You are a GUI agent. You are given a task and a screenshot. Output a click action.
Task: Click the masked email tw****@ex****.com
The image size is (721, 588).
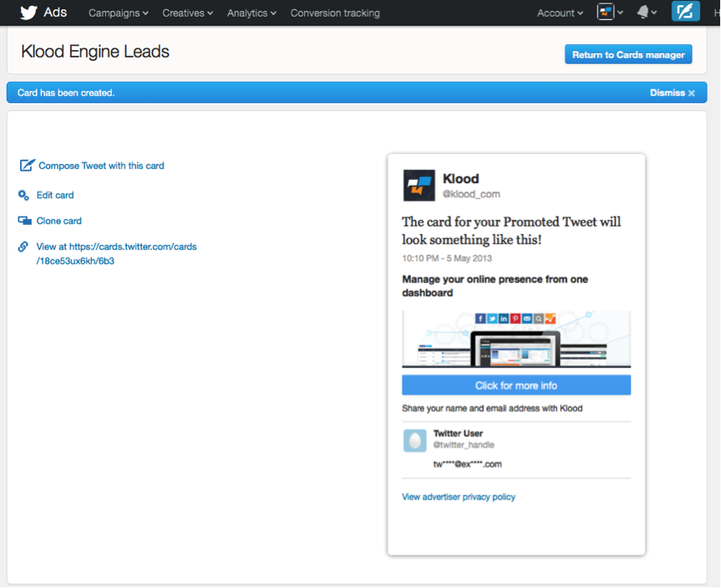[x=468, y=464]
